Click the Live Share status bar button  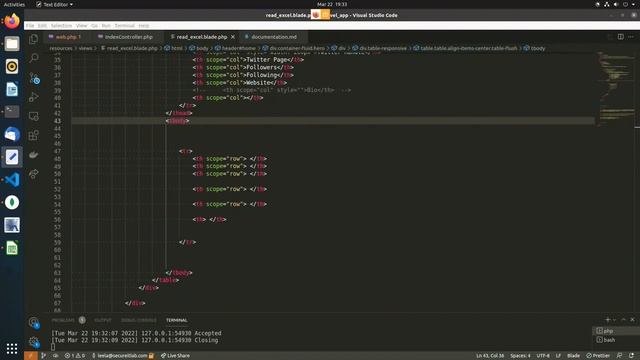click(x=175, y=356)
